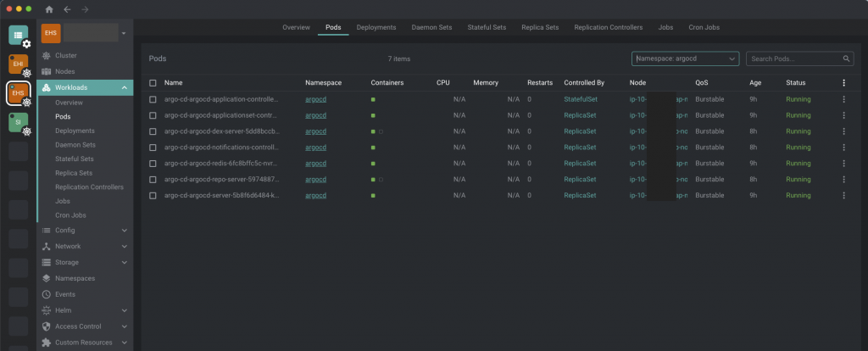Select Jobs in the sidebar
868x351 pixels.
[63, 202]
